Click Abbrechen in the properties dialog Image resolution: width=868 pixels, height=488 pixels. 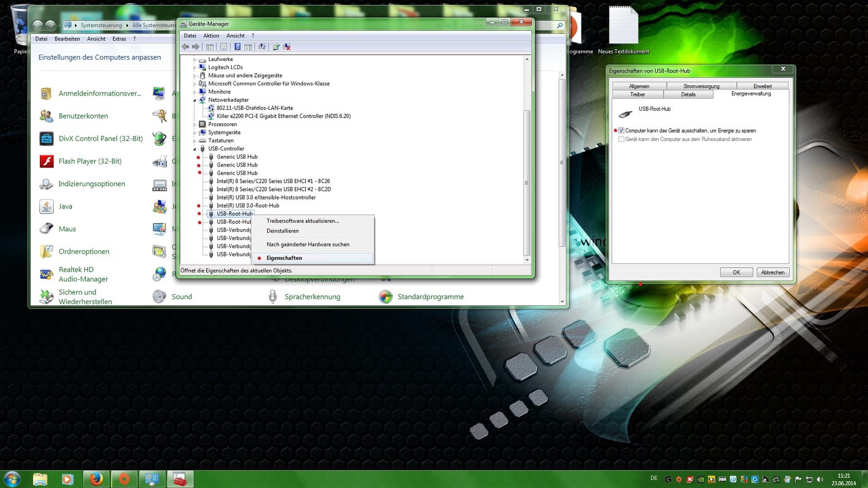[x=773, y=272]
